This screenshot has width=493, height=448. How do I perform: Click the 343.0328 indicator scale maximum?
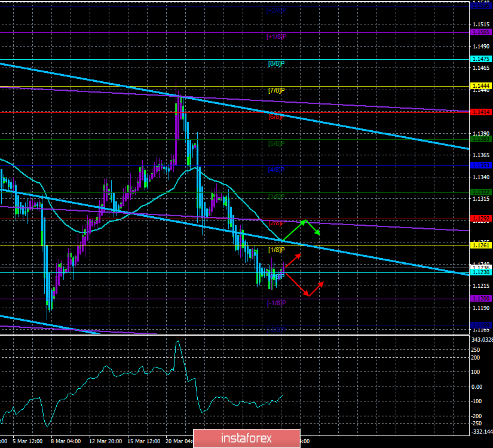[x=482, y=340]
